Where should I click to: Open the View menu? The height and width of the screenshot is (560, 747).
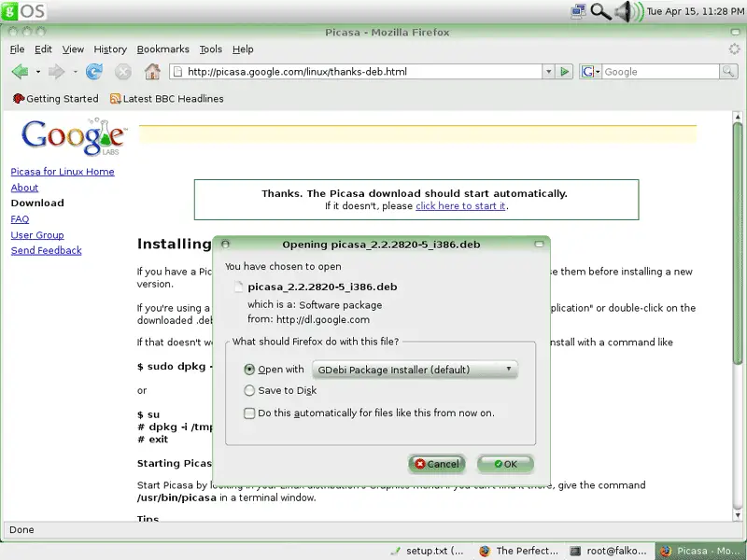click(x=73, y=49)
